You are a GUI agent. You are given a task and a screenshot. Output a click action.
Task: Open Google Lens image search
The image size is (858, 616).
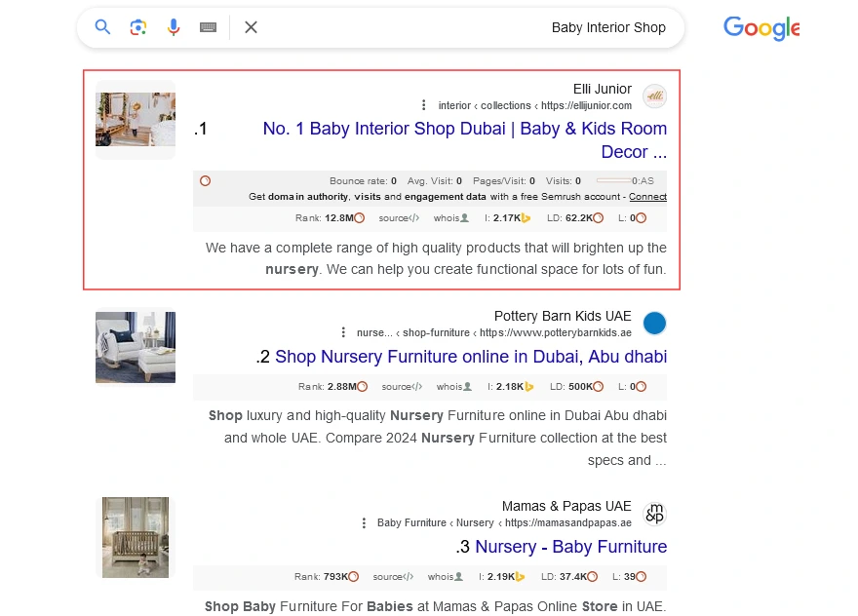138,27
